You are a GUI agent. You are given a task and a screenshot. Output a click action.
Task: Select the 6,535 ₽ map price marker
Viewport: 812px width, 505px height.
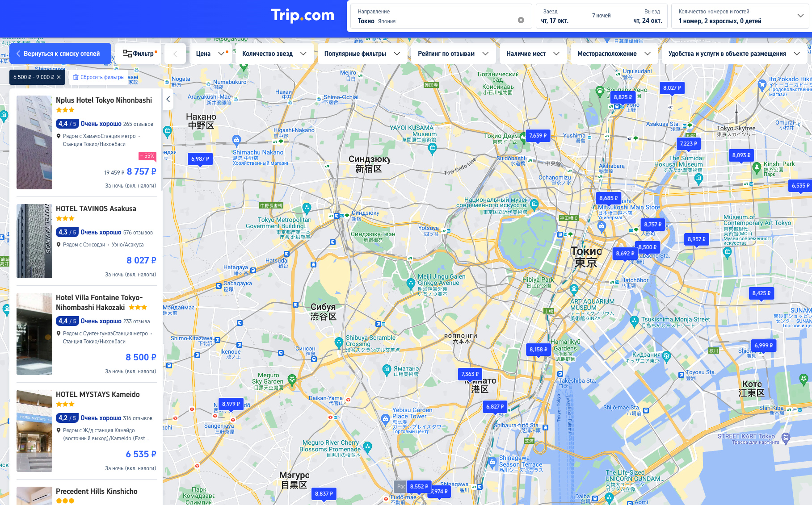(x=800, y=186)
